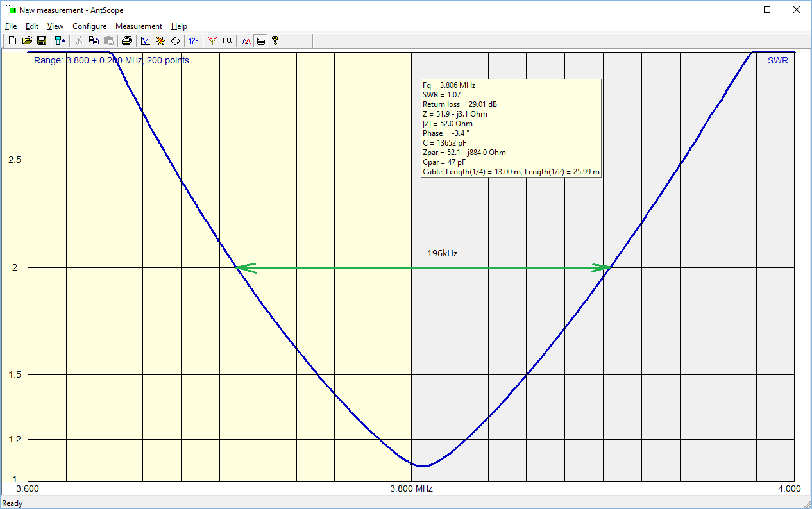
Task: Click the blue 123 toolbar icon
Action: (x=194, y=41)
